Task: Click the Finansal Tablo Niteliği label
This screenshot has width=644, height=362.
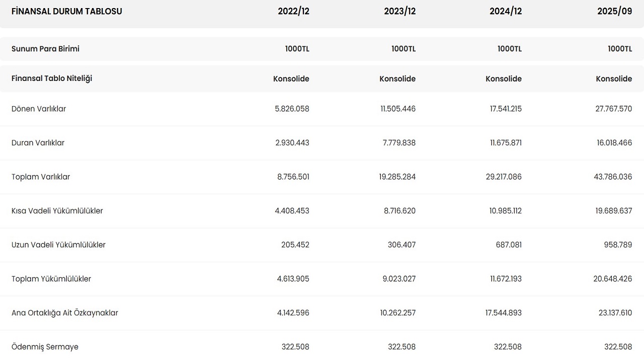Action: click(x=52, y=78)
